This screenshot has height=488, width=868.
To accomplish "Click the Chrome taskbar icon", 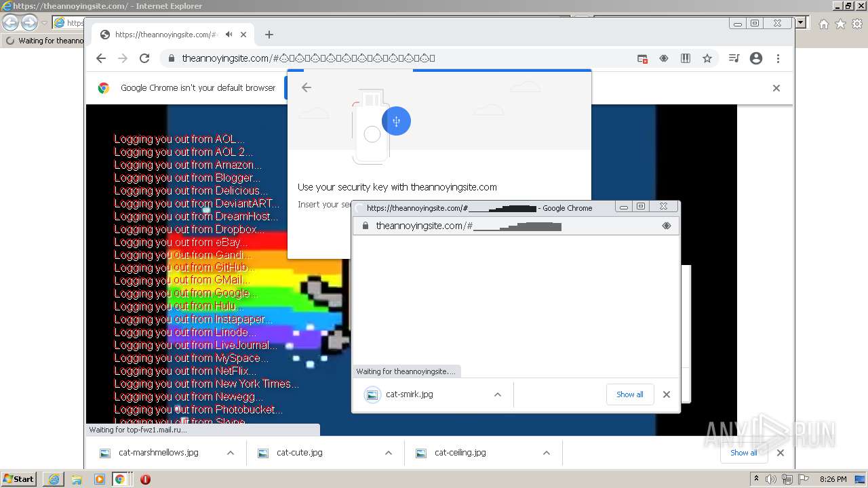I will click(120, 479).
